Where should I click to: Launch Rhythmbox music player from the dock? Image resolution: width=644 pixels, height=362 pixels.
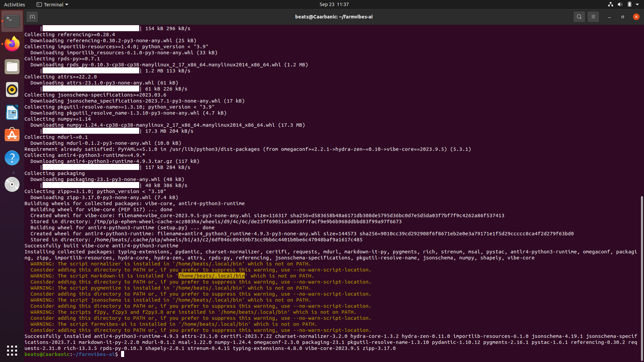tap(12, 89)
